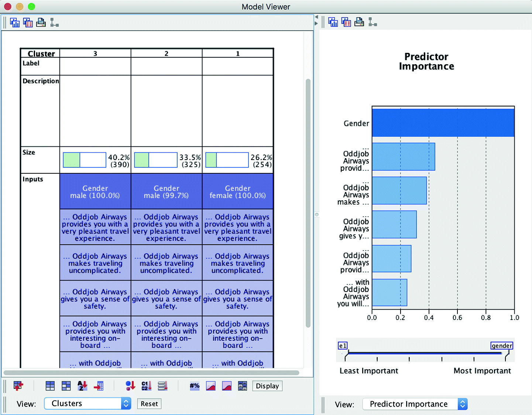Sort clusters by label C1 C2 icon
532x415 pixels.
[147, 386]
